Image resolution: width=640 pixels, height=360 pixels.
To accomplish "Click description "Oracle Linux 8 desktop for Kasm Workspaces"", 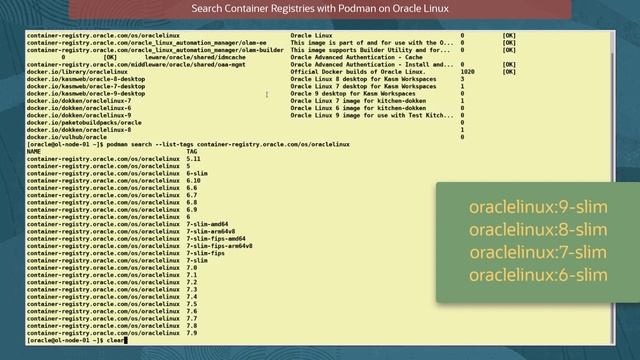I will pos(363,79).
